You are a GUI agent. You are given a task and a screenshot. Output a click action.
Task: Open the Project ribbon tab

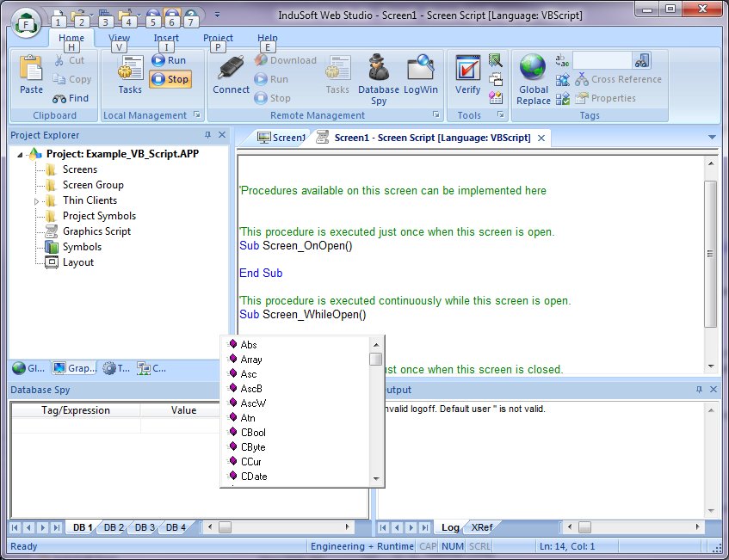point(218,38)
